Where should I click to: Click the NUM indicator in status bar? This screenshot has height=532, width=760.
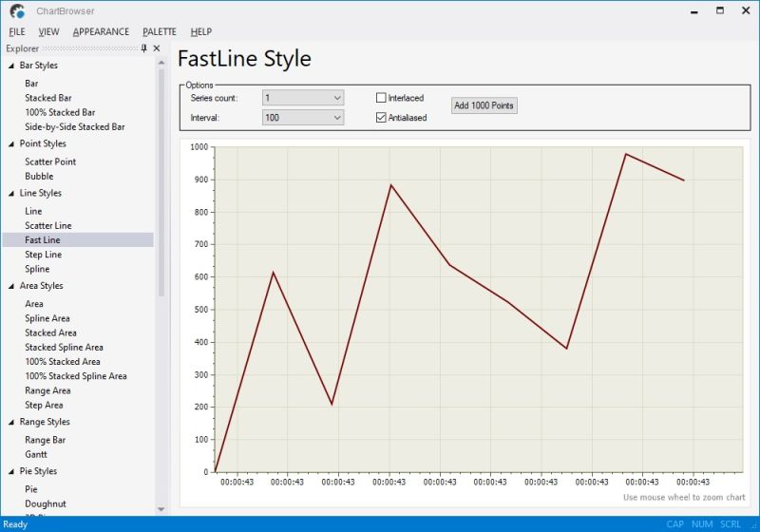702,524
